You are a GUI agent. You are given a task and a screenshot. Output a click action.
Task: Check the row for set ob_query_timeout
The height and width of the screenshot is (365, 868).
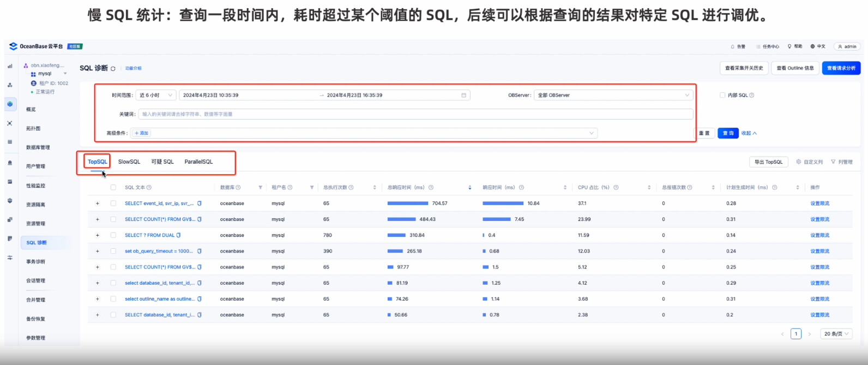(x=113, y=251)
